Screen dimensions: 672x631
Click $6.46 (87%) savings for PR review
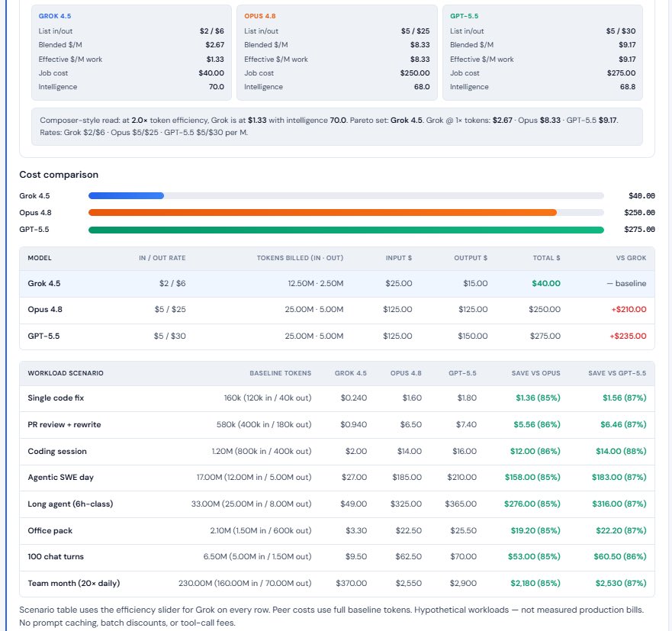point(623,424)
